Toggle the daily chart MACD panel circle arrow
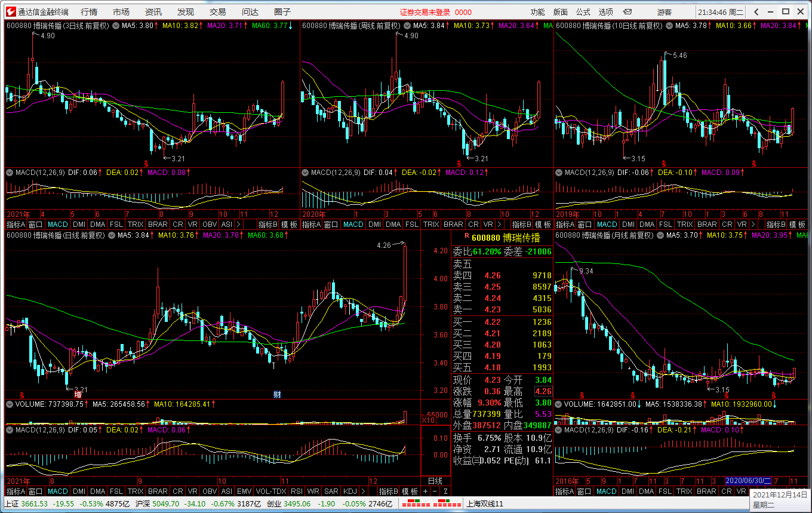 point(10,430)
